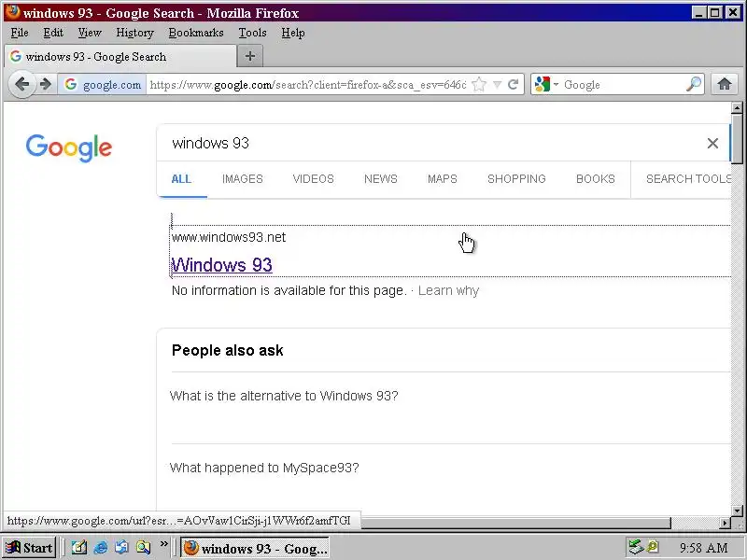Launch Internet Explorer from quick launch
The width and height of the screenshot is (747, 560).
[101, 547]
